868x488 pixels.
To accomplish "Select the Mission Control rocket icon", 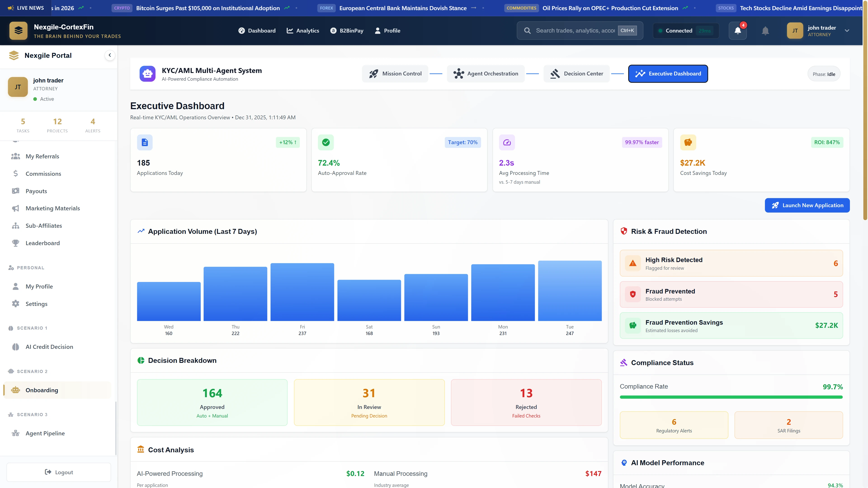I will 374,73.
